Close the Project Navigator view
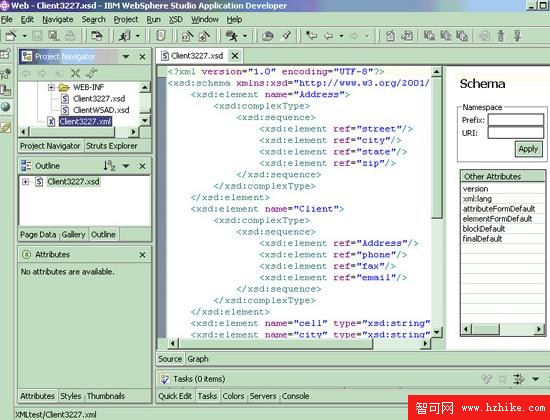Screen dimensions: 550x420 (142, 56)
